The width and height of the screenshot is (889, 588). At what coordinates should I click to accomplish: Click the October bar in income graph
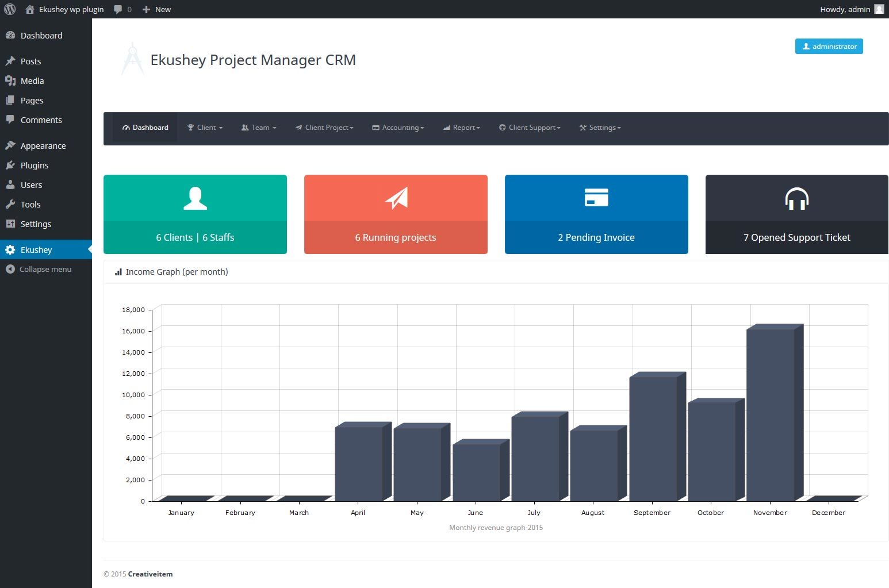point(716,449)
